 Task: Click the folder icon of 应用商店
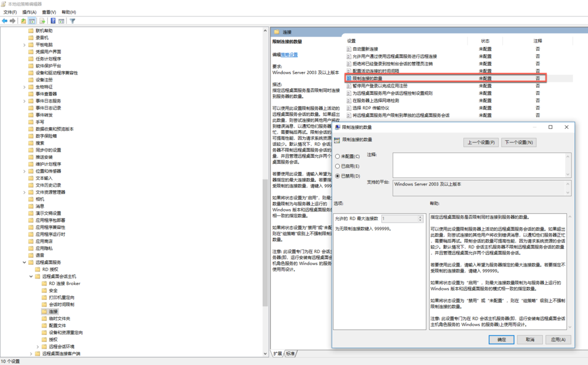(31, 241)
